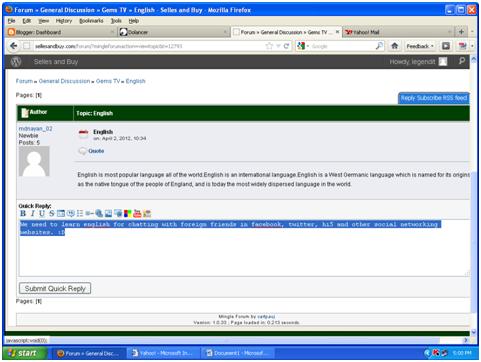Insert code block via Quick Reply toolbar
Image resolution: width=481 pixels, height=362 pixels.
[x=61, y=214]
